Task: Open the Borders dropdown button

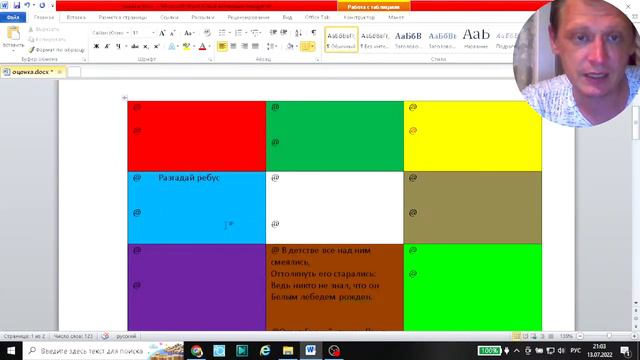Action: pyautogui.click(x=308, y=47)
